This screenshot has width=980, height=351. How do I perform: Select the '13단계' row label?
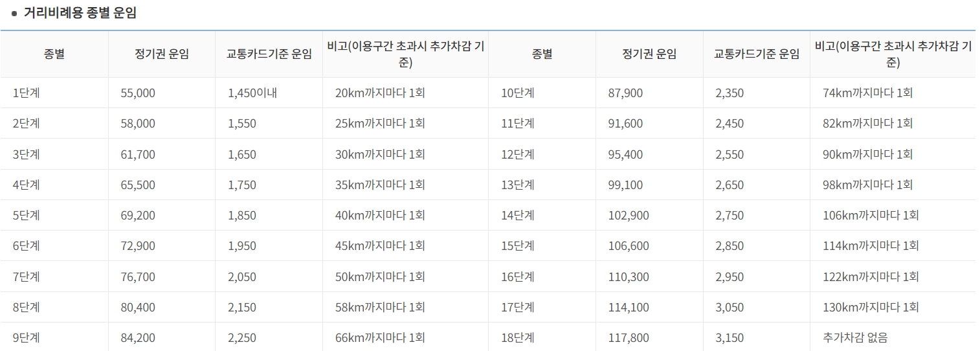click(x=518, y=185)
